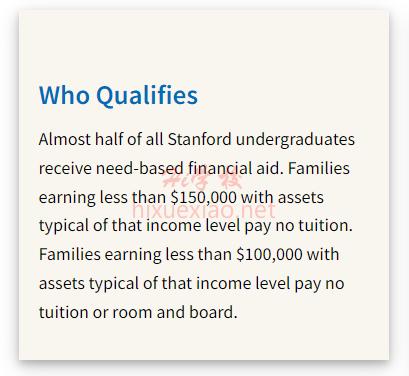The height and width of the screenshot is (376, 409).
Task: Click the first word Families after aid
Action: (x=319, y=168)
